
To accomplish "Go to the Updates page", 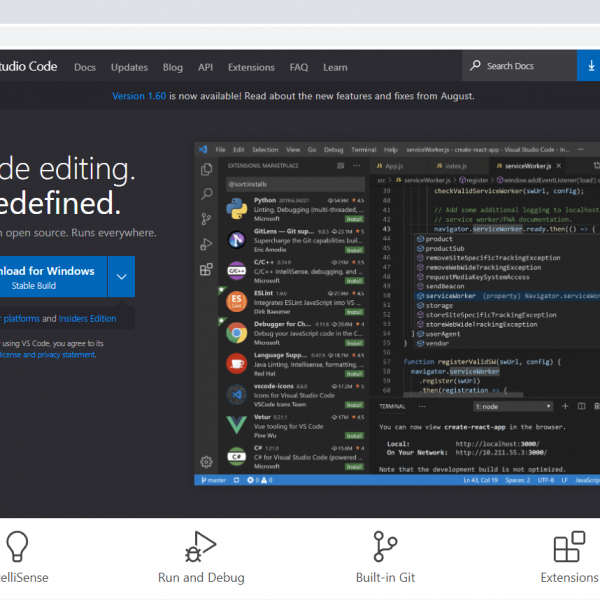I will click(x=130, y=67).
